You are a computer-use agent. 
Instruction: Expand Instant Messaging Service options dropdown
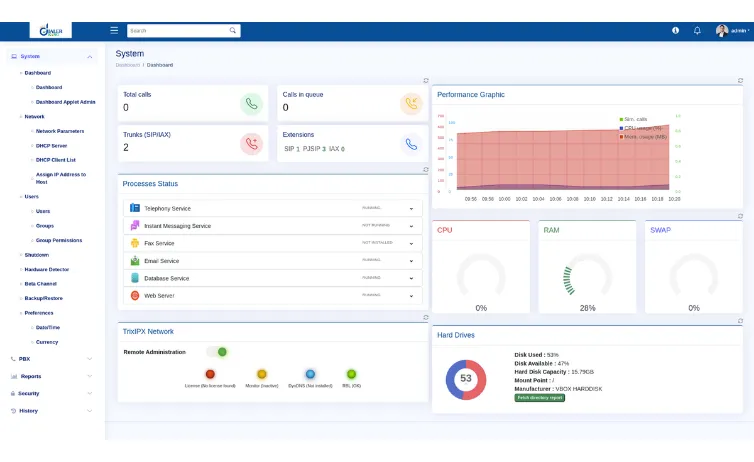411,226
